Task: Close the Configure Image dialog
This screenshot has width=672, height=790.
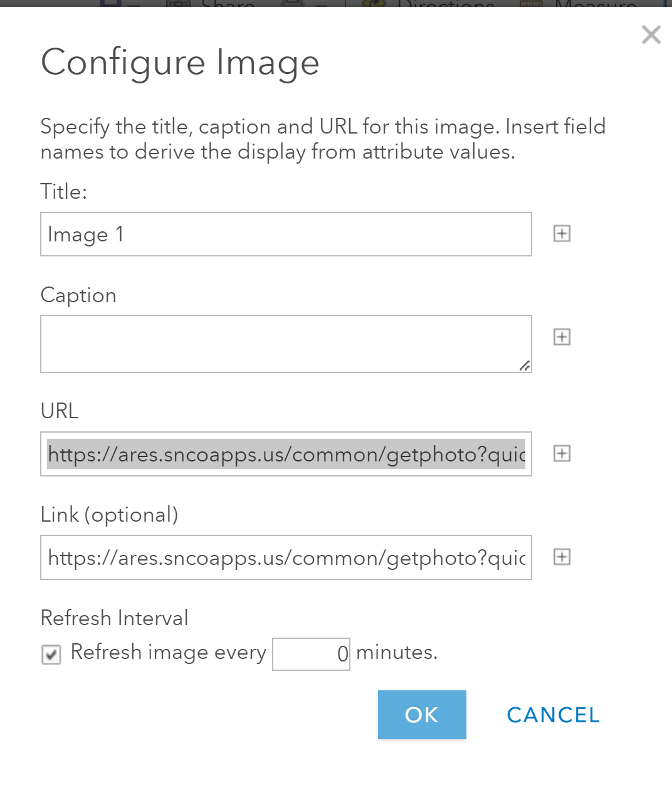Action: point(651,34)
